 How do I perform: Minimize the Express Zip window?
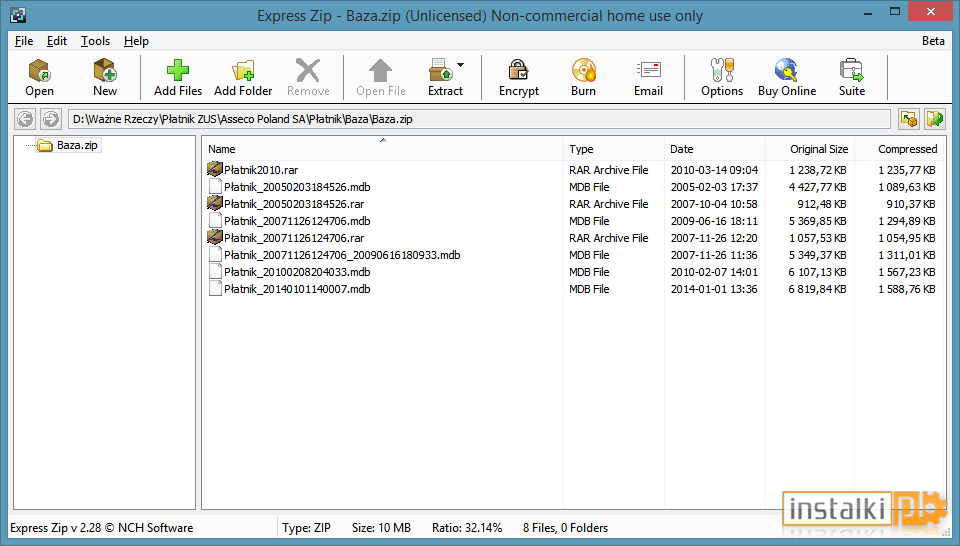click(868, 12)
